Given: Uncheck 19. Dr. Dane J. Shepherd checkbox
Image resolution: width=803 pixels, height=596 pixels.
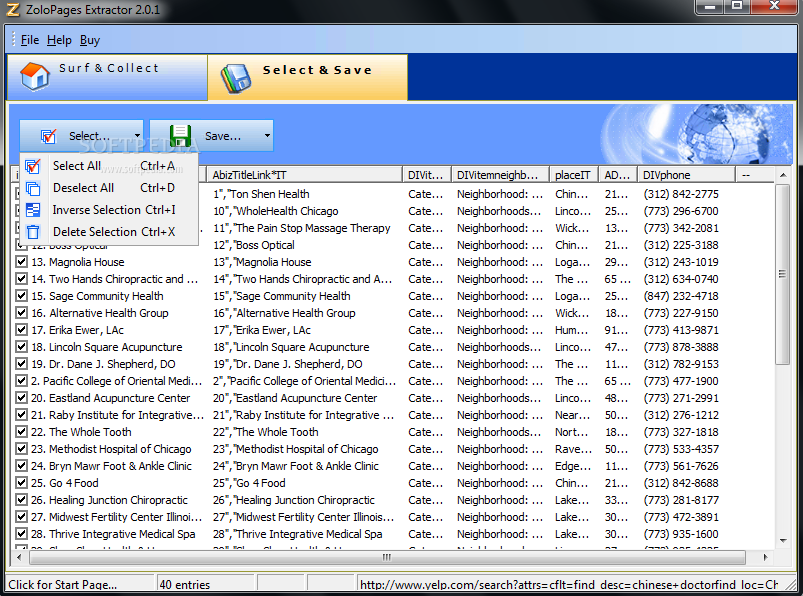Looking at the screenshot, I should (x=21, y=364).
